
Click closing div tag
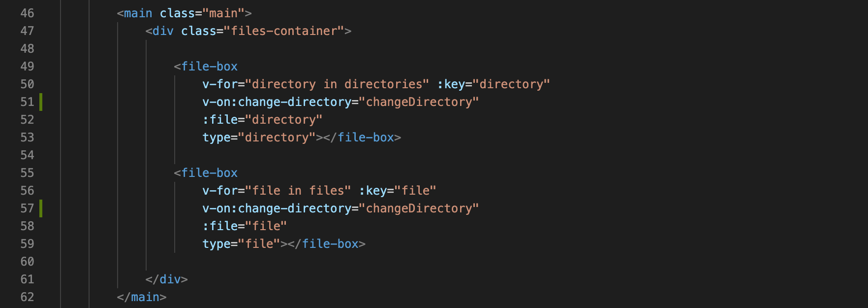[166, 279]
